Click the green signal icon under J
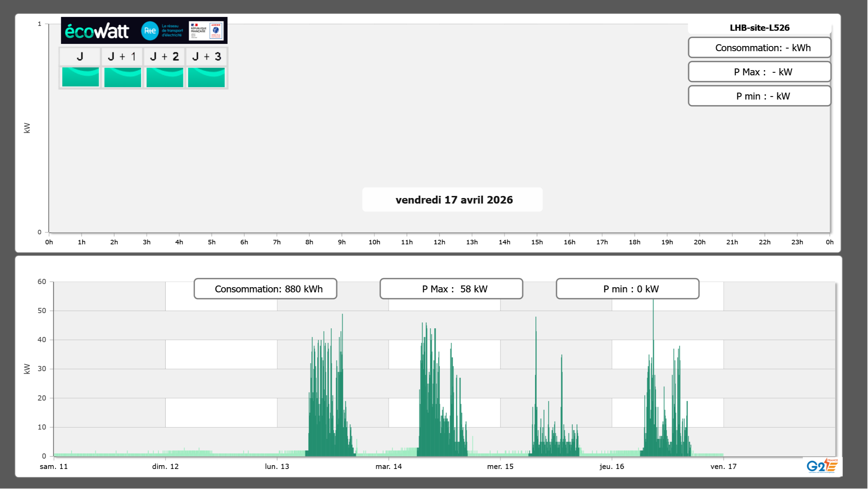 (x=80, y=77)
